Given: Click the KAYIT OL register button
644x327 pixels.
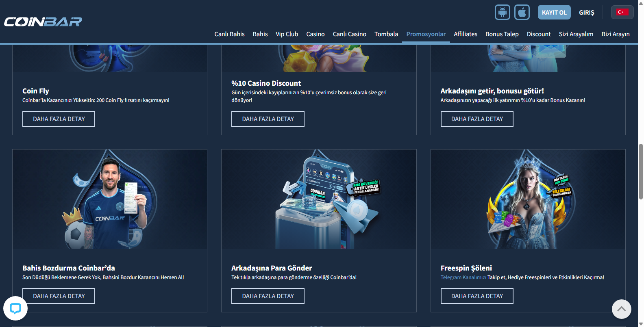Looking at the screenshot, I should point(554,12).
